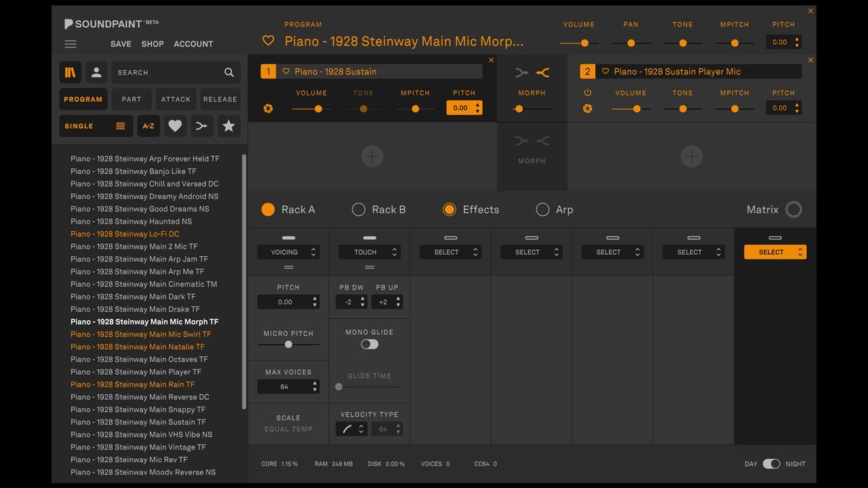Viewport: 868px width, 488px height.
Task: Click part number 2 badge
Action: click(x=587, y=71)
